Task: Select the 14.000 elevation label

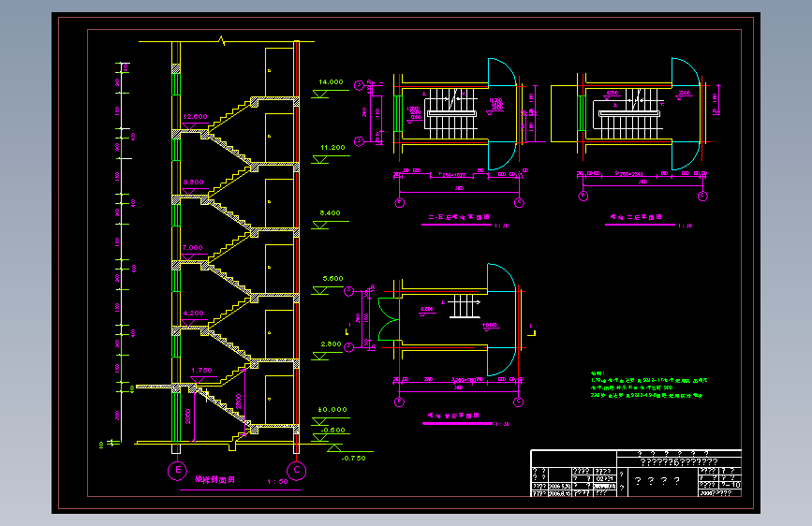Action: click(331, 81)
